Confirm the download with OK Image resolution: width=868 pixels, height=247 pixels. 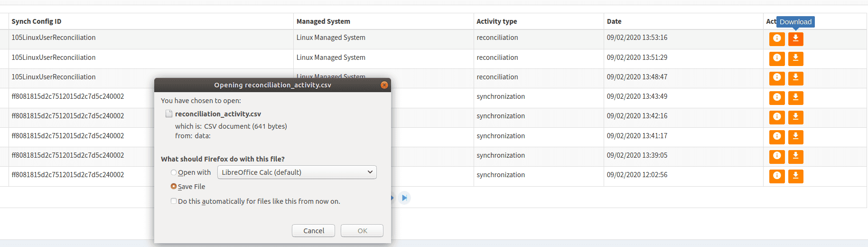tap(362, 231)
